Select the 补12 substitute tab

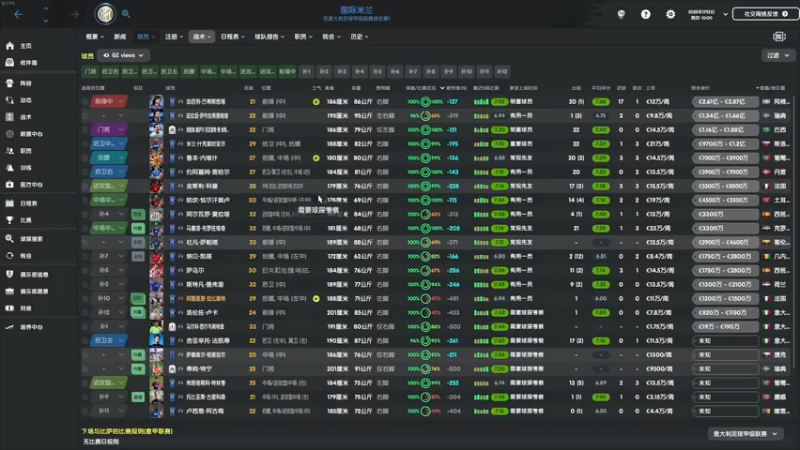click(503, 71)
